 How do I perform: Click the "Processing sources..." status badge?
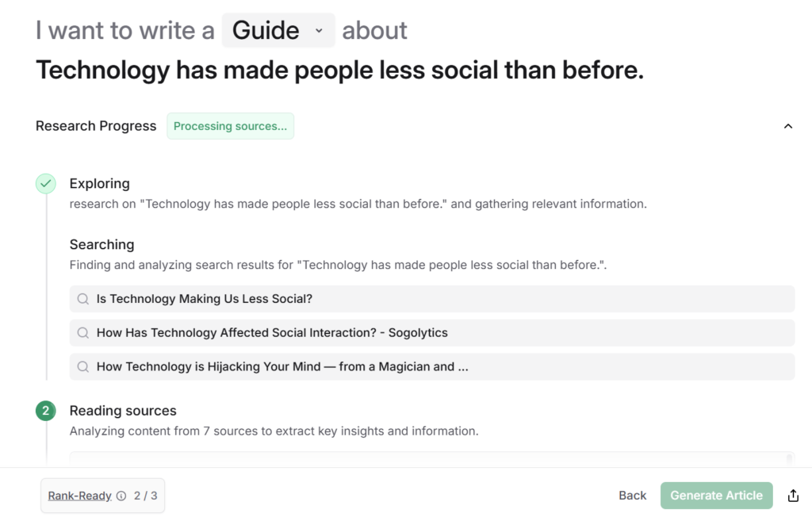pyautogui.click(x=230, y=126)
